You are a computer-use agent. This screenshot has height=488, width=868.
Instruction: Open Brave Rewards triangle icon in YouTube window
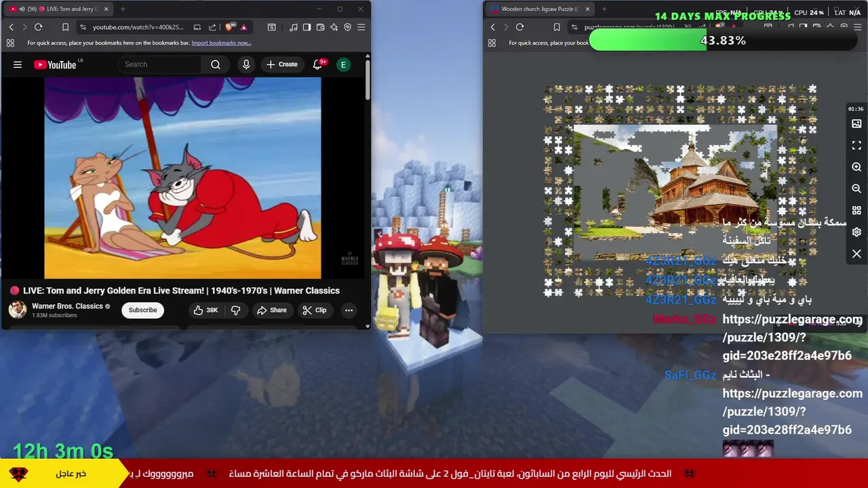tap(243, 27)
